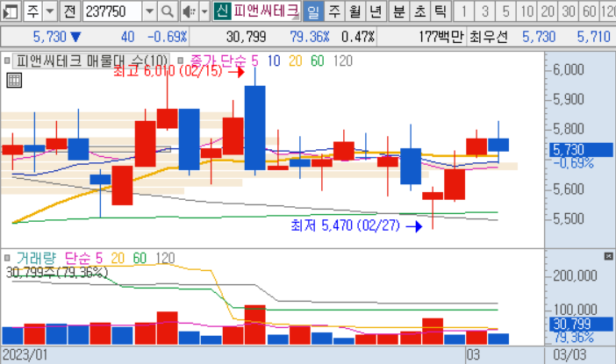Image resolution: width=616 pixels, height=364 pixels.
Task: Click the 177백만 trade amount
Action: [441, 37]
